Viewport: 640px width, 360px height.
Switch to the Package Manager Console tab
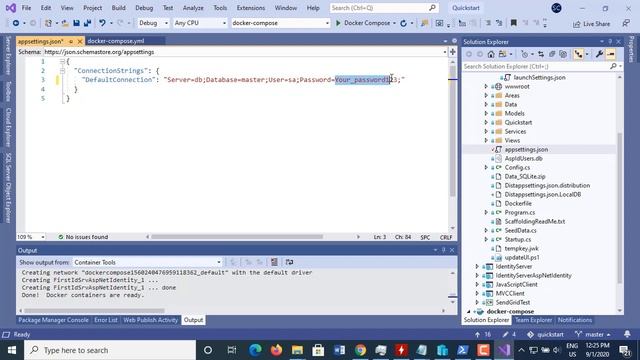(x=53, y=320)
